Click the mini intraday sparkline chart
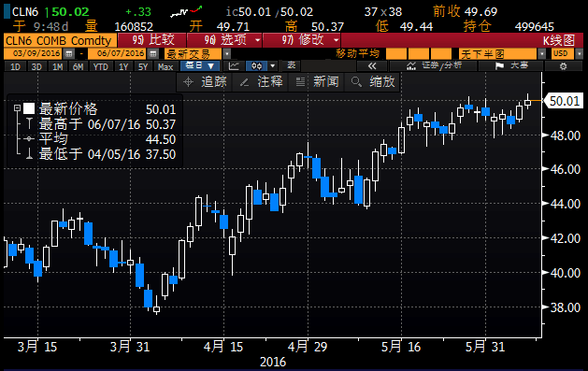Screen dimensions: 588x371 coord(186,11)
